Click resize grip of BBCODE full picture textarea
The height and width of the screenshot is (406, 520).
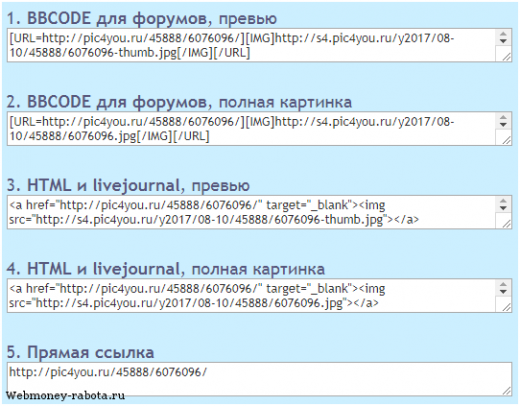(x=506, y=140)
